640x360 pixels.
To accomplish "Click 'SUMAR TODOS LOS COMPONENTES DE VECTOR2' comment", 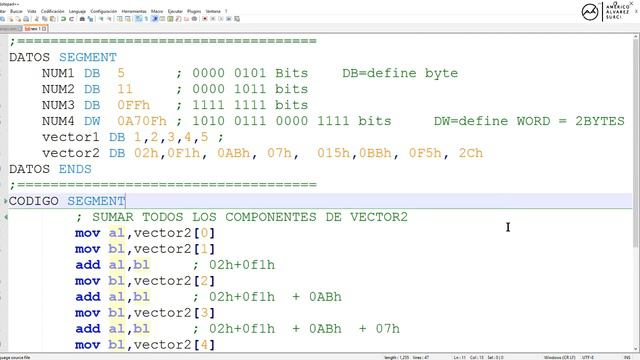I will click(250, 217).
